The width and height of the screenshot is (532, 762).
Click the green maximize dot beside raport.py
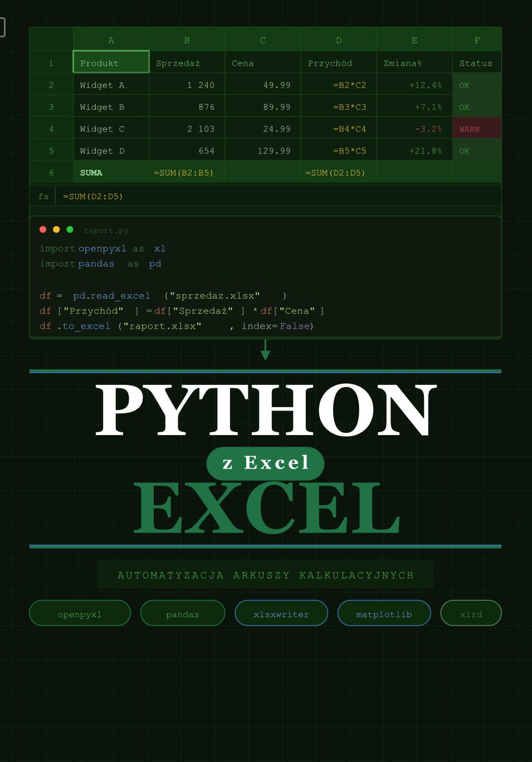click(70, 229)
